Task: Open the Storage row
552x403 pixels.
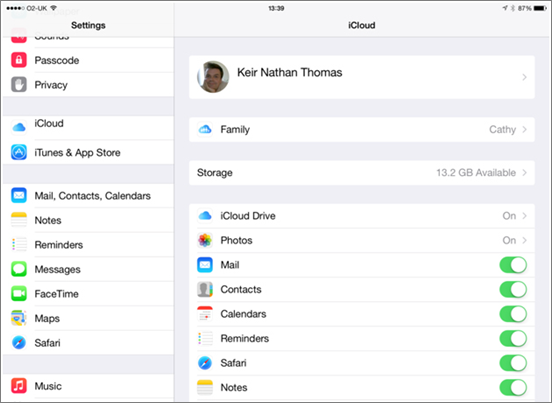Action: [362, 172]
